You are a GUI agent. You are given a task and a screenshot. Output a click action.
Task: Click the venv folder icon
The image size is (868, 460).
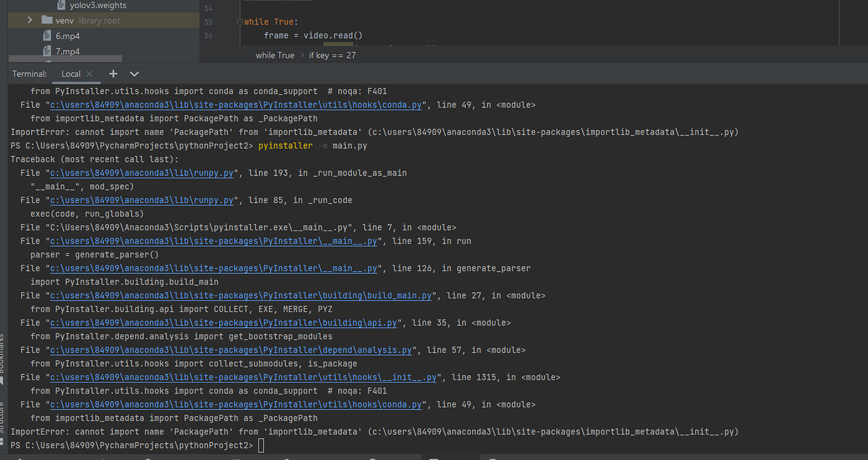[47, 21]
